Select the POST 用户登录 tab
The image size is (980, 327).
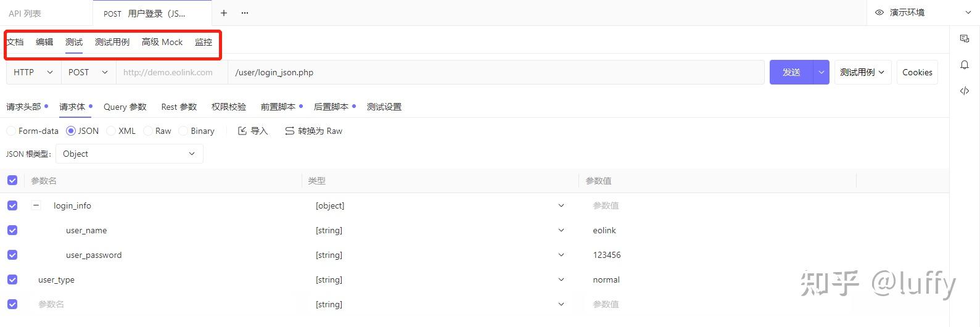click(x=152, y=13)
